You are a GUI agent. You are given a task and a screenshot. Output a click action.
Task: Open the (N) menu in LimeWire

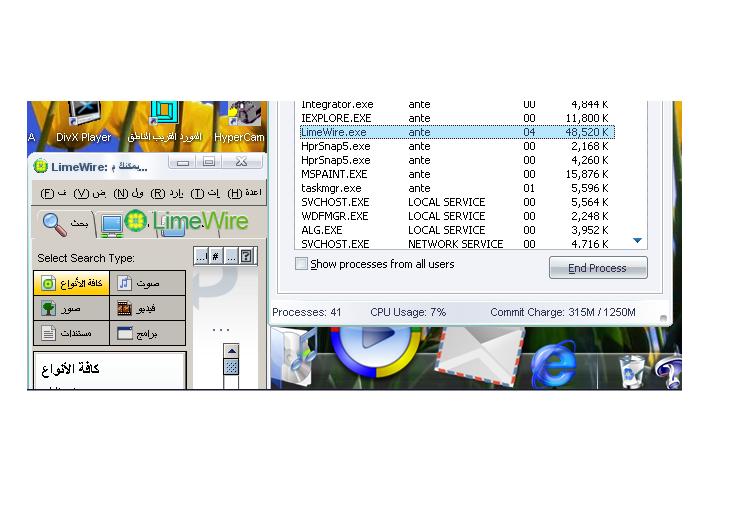click(x=128, y=193)
